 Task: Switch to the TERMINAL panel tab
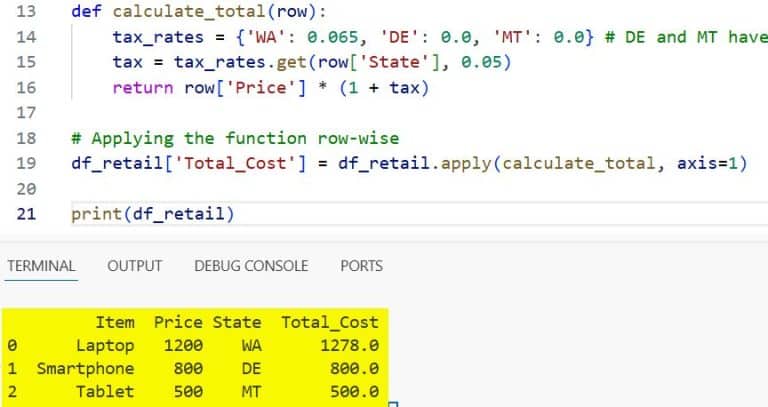[41, 266]
